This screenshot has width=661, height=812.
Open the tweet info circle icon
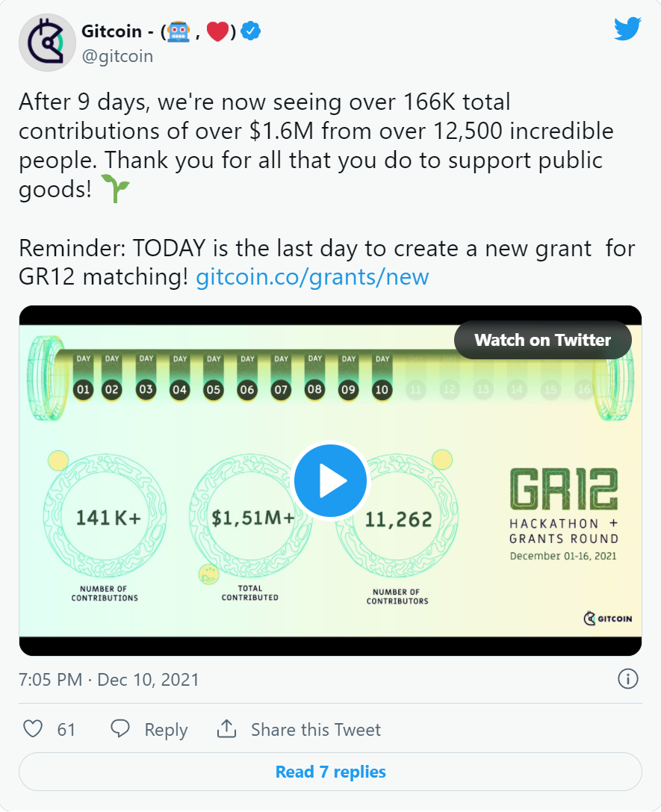628,679
